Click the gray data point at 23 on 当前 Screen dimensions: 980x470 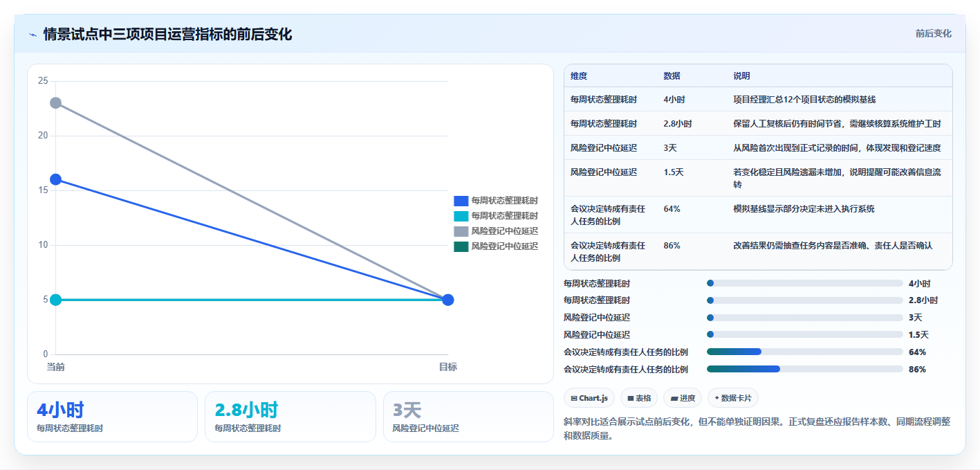coord(56,103)
